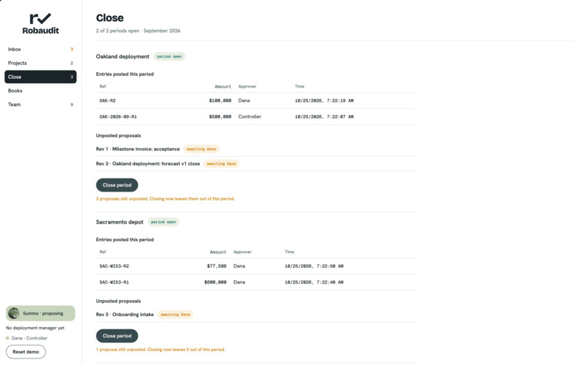Click the '2 proposals still unposted' warning

click(166, 199)
